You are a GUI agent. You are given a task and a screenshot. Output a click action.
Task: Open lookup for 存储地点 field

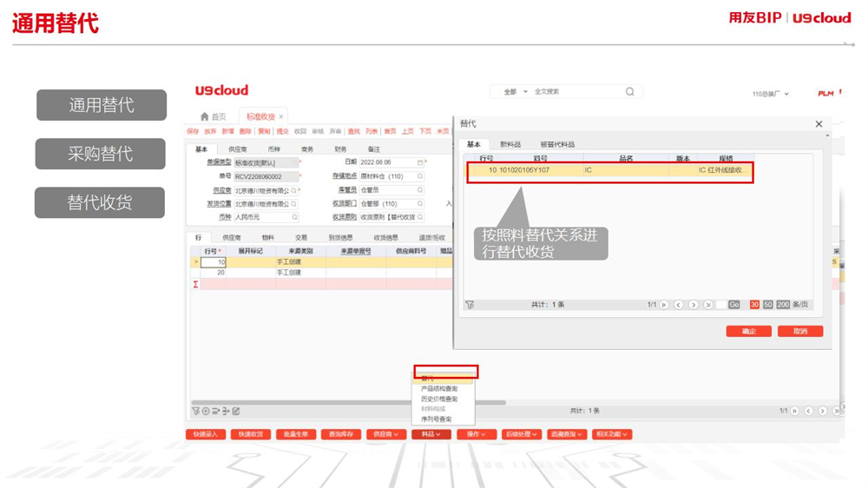[420, 176]
